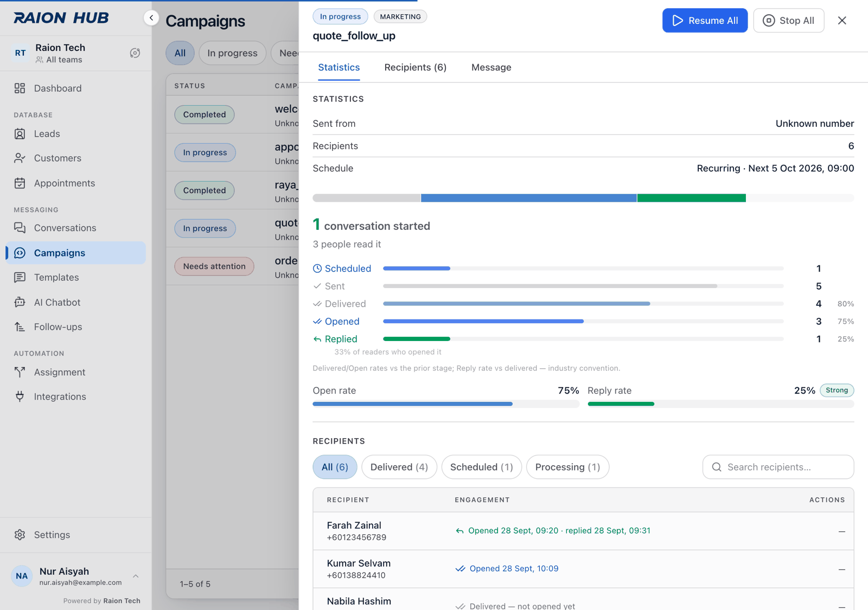Click the Opened double-check icon
Viewport: 868px width, 610px height.
317,322
